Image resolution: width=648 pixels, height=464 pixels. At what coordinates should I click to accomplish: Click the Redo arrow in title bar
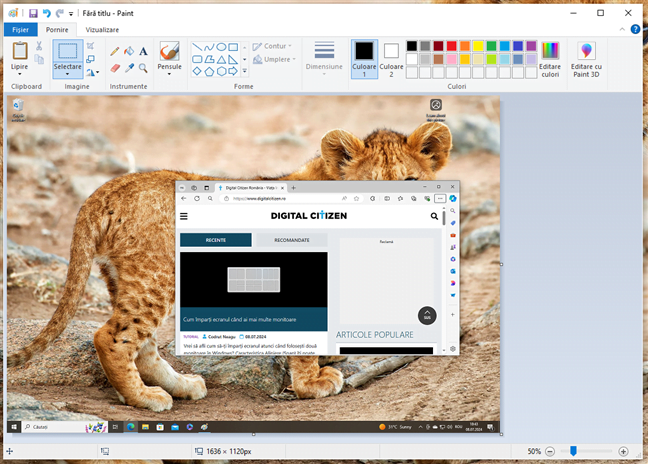coord(60,13)
